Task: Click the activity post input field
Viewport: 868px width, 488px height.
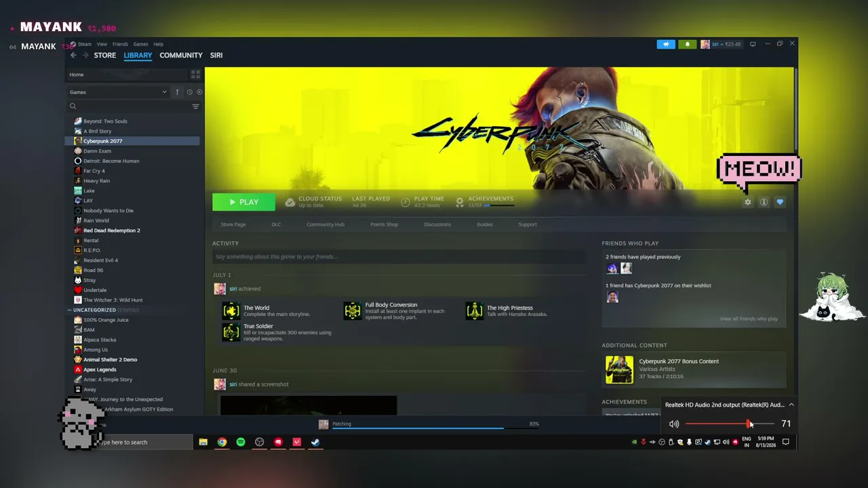Action: (x=399, y=257)
